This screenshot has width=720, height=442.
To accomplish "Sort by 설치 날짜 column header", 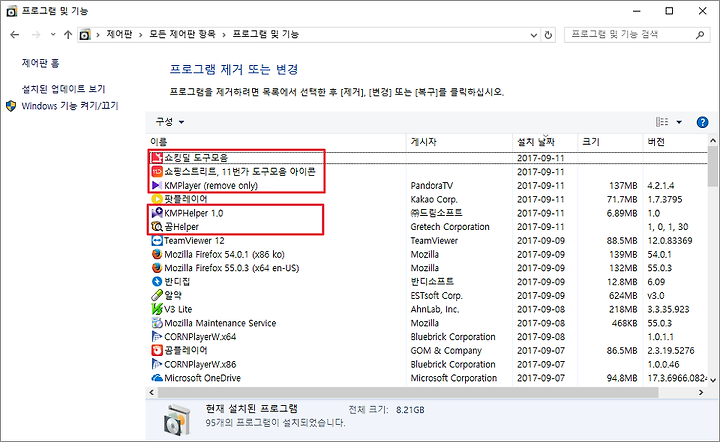I will (545, 142).
